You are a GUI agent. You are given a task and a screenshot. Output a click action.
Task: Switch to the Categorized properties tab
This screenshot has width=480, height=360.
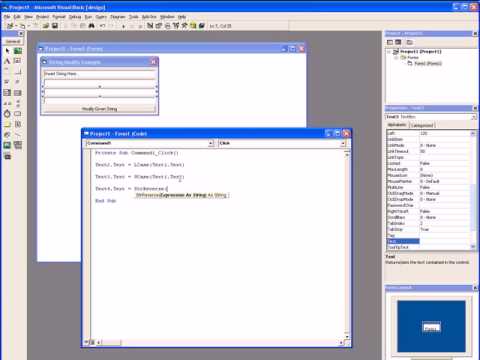coord(422,125)
